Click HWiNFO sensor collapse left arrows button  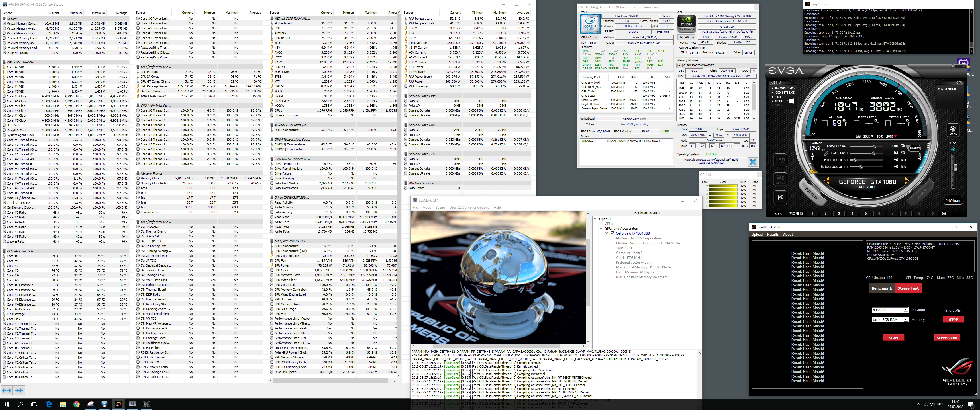point(7,390)
